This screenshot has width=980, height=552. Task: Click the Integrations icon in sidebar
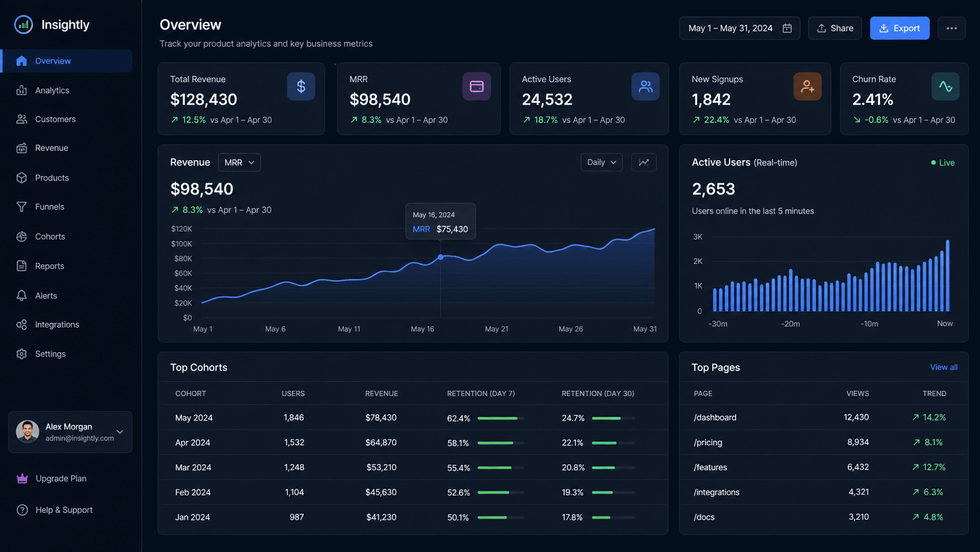click(22, 324)
